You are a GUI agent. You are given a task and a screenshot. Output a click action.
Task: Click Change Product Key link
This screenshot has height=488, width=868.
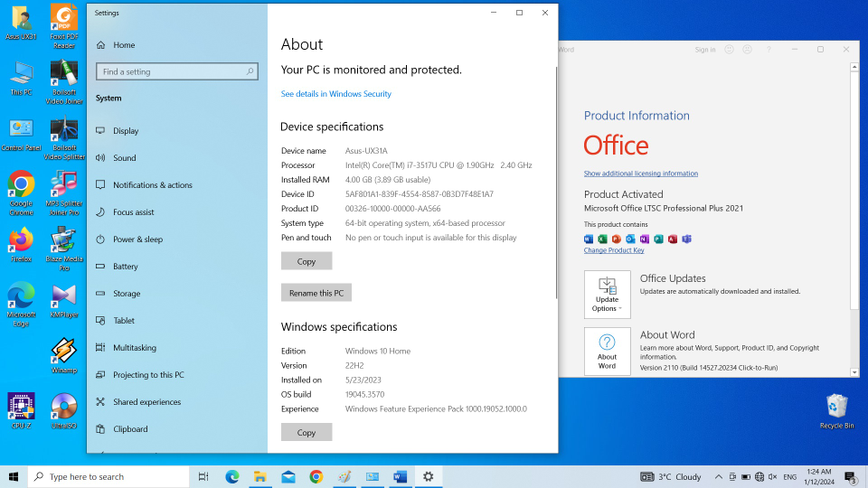(x=614, y=250)
